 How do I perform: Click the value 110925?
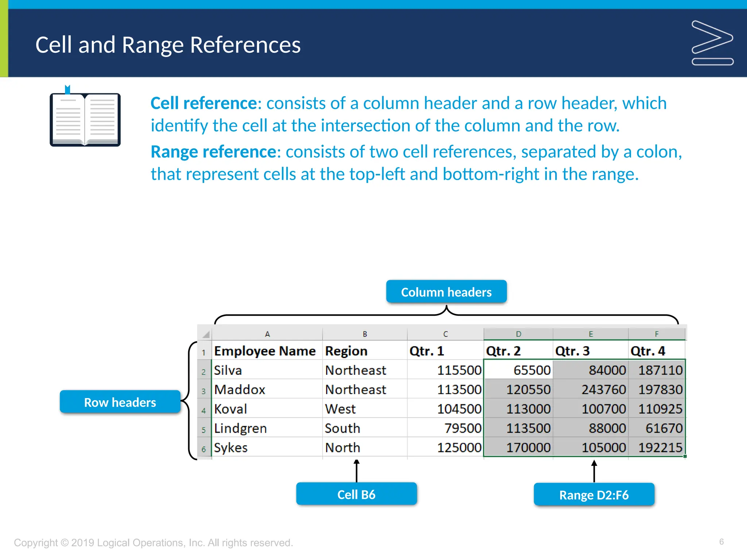[x=657, y=408]
